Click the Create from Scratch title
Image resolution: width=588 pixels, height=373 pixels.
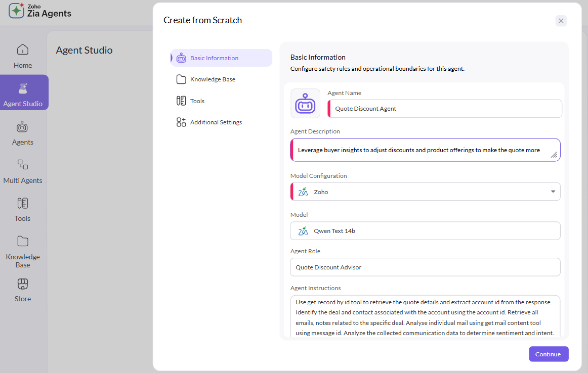click(202, 20)
